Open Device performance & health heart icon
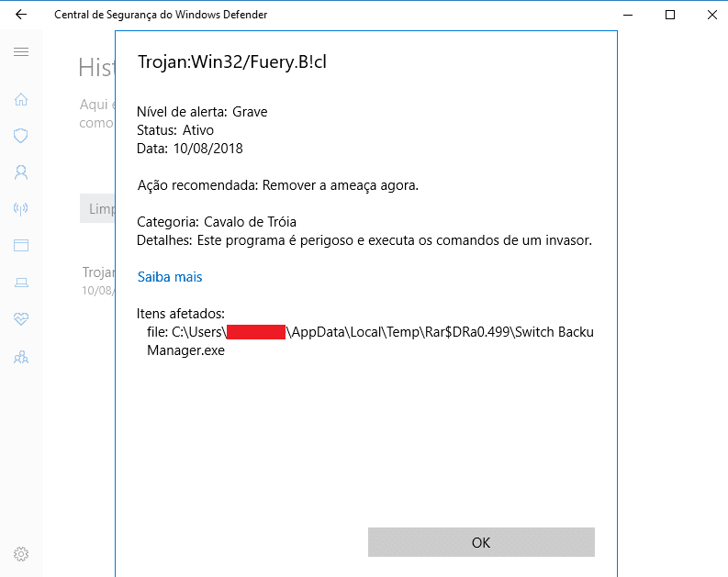 (21, 318)
